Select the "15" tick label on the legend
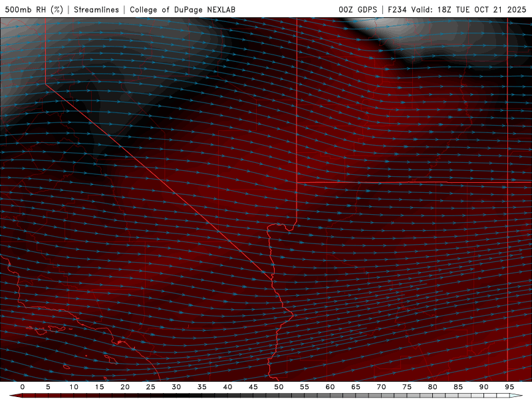Viewport: 532px width, 399px height. coord(99,387)
